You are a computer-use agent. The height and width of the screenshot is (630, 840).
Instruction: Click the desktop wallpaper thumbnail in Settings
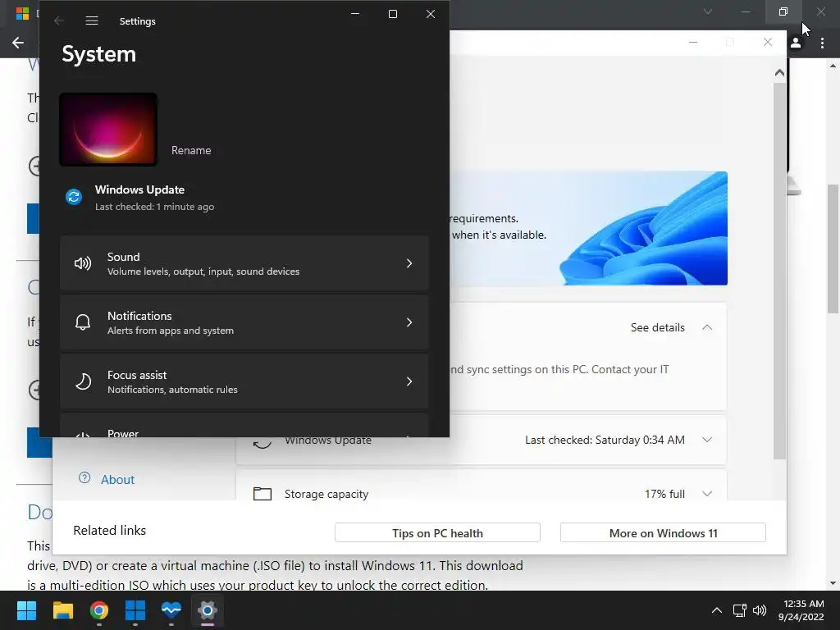[x=108, y=129]
